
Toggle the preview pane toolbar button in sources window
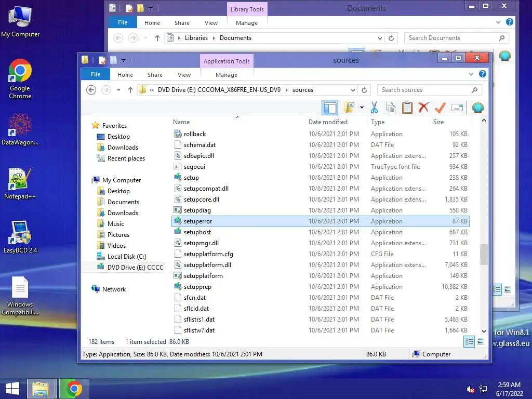point(330,108)
